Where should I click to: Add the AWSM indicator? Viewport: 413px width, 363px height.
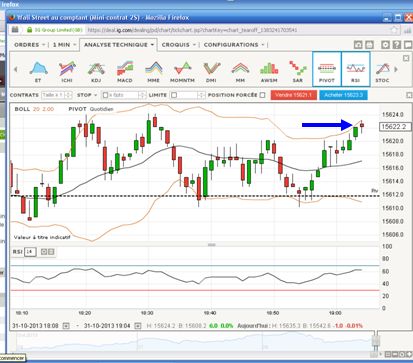tap(269, 71)
